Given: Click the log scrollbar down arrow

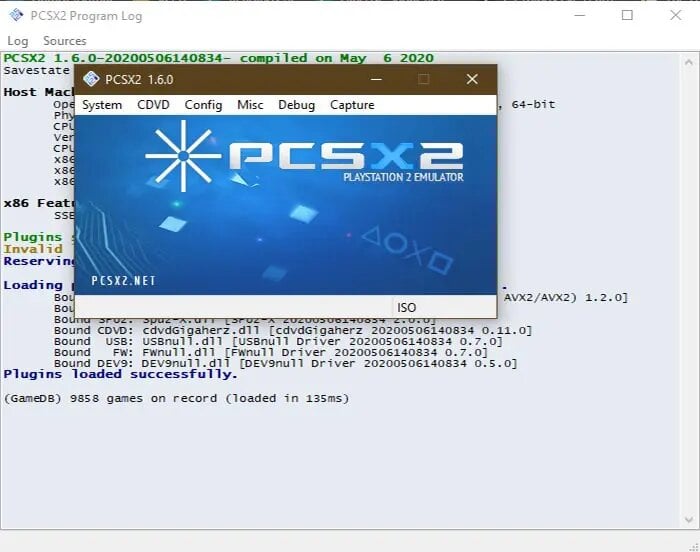Looking at the screenshot, I should point(689,520).
